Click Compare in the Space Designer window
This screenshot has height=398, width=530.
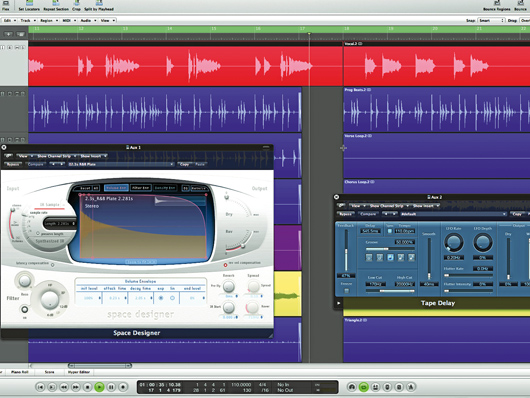click(36, 164)
